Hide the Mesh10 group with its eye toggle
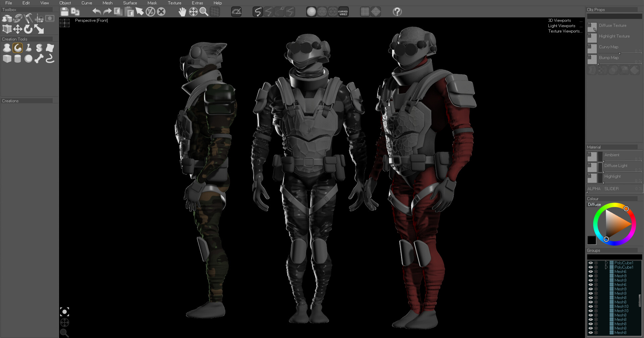 coord(591,306)
